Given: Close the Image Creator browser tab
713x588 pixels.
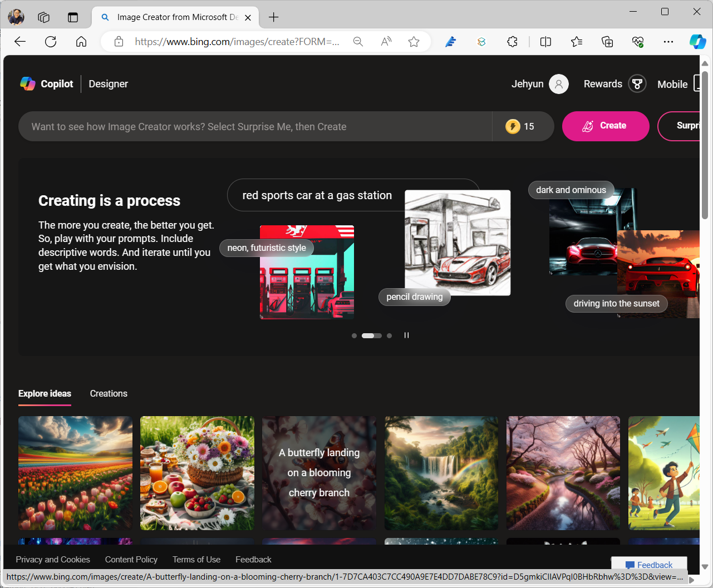Looking at the screenshot, I should click(248, 17).
